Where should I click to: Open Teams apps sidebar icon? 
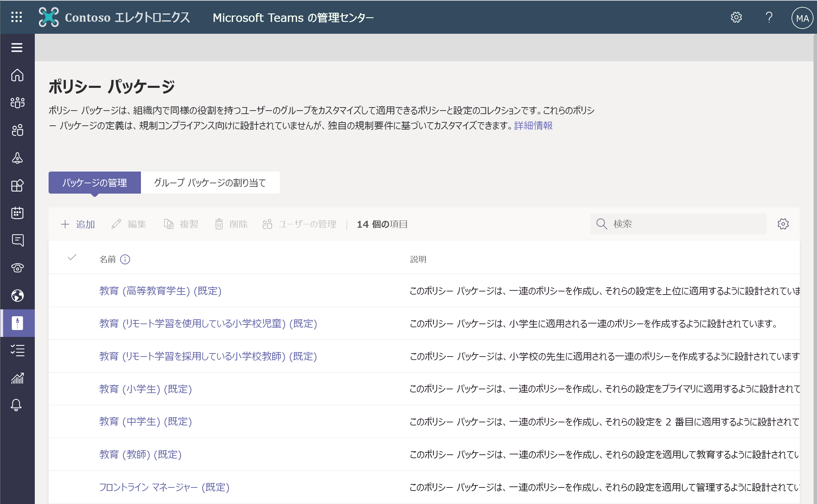point(17,185)
